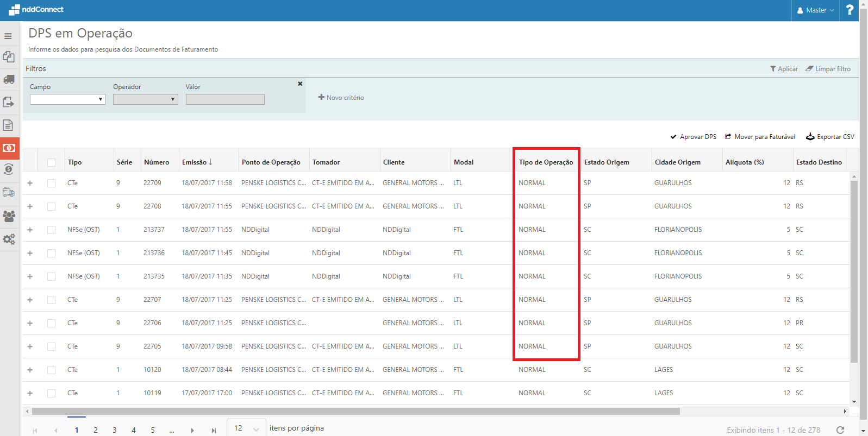Expand the row for CTe number 22708
The image size is (868, 436).
click(30, 207)
